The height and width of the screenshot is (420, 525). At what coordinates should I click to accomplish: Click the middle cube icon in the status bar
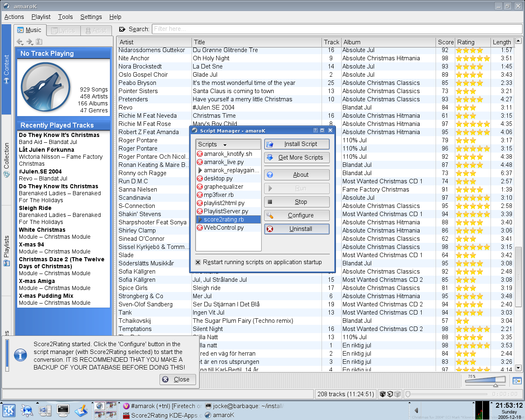tap(390, 394)
